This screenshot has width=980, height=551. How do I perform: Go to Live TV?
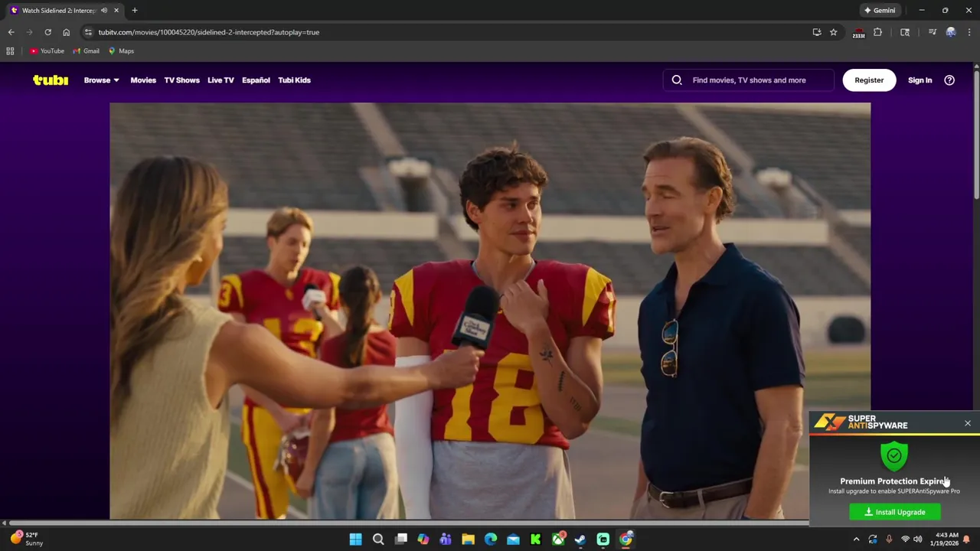(220, 80)
